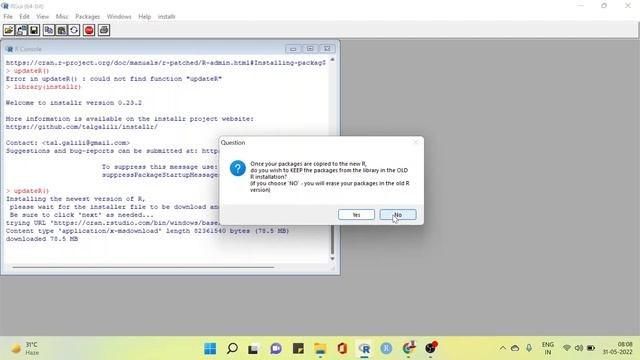This screenshot has height=360, width=640.
Task: Open the Misc menu
Action: (62, 17)
